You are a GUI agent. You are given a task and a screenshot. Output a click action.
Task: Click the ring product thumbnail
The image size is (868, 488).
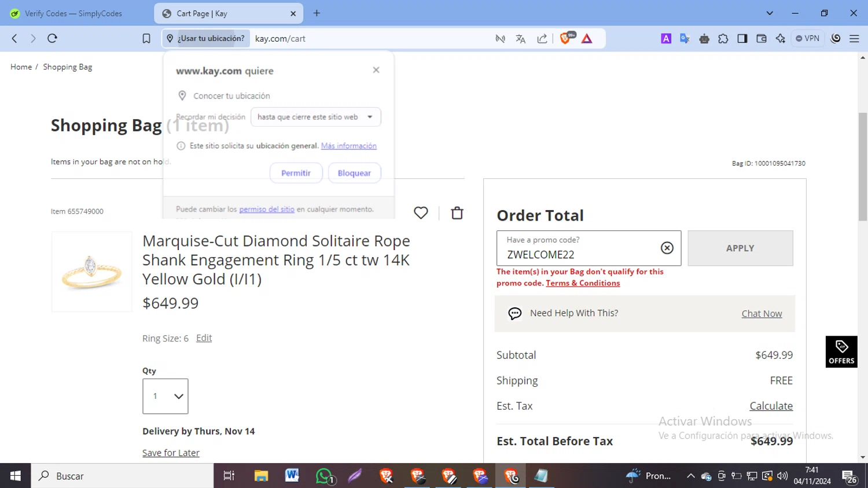91,271
